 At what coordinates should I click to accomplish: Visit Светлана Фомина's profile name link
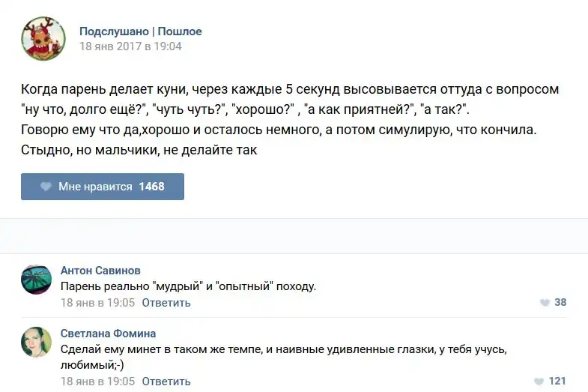[x=108, y=334]
